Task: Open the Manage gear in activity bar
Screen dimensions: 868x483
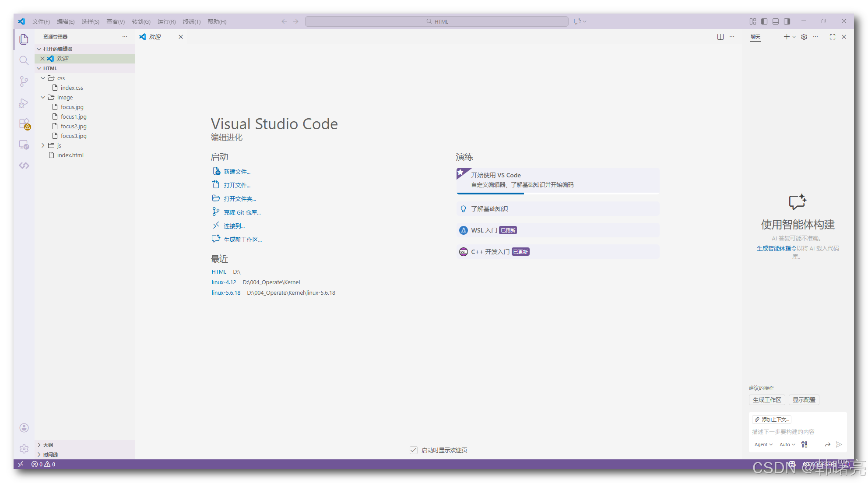Action: point(24,449)
